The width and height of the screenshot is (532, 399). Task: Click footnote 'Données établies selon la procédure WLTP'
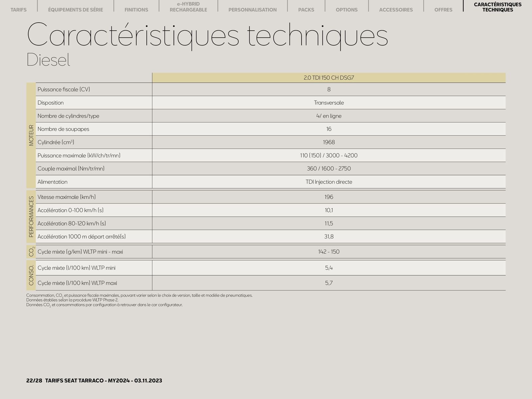coord(72,300)
